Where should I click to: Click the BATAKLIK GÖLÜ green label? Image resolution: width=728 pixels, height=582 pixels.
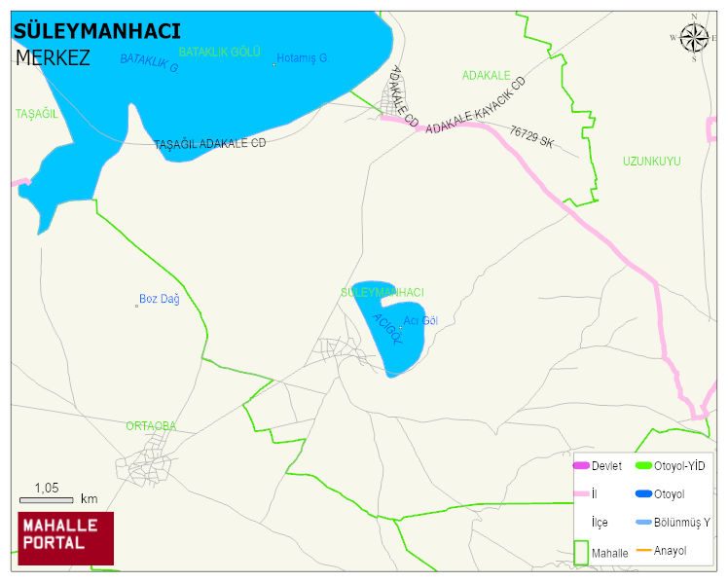[220, 52]
